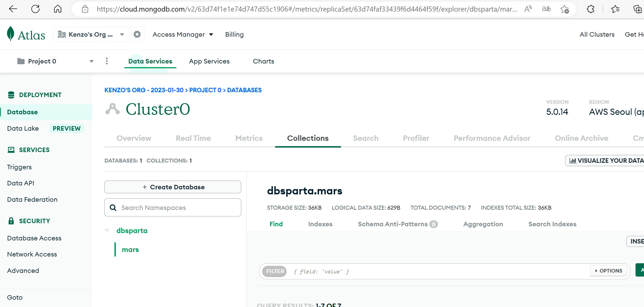Screen dimensions: 644x307
Task: Follow the Kenzo's Org breadcrumb link
Action: [x=144, y=90]
